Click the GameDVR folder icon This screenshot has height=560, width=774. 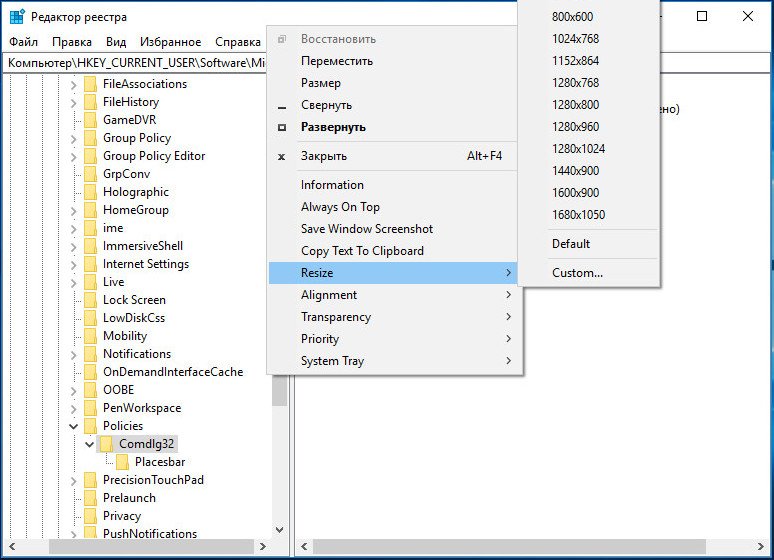(91, 120)
